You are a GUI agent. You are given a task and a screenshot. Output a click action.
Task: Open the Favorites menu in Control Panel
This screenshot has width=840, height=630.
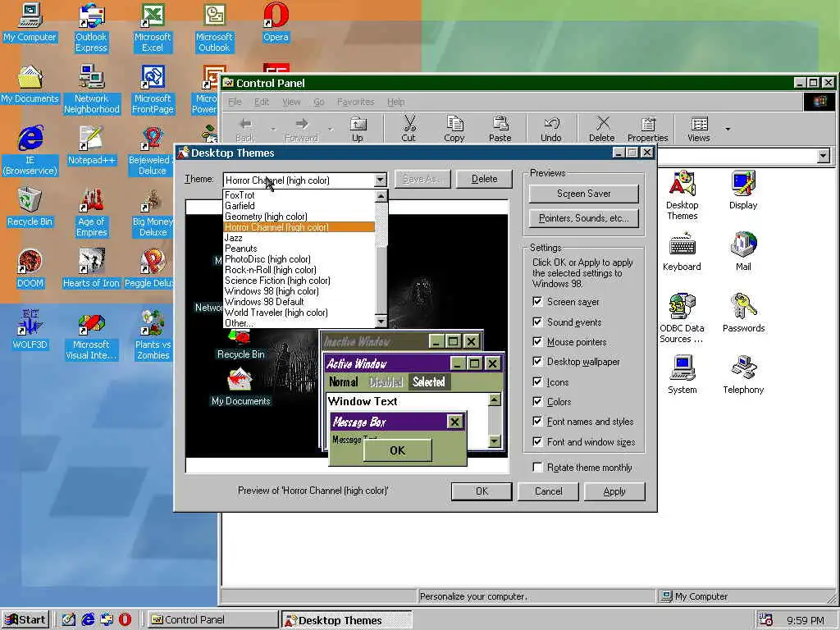(355, 102)
